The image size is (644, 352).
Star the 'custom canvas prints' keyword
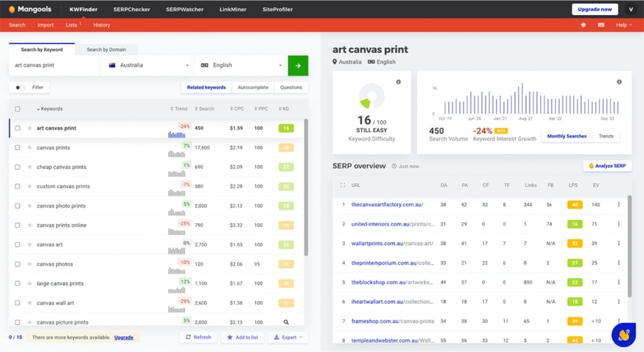(30, 186)
